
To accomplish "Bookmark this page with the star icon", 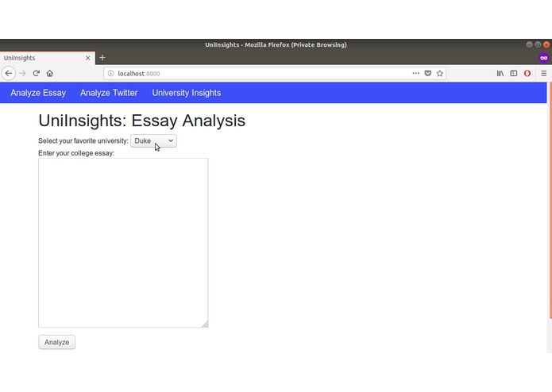I will tap(440, 74).
